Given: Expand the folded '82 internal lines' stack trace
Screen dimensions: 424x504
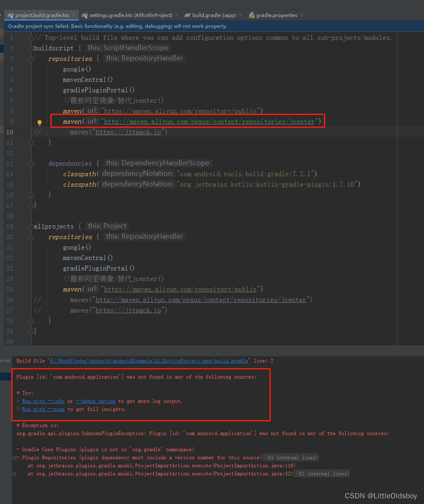Looking at the screenshot, I should (x=322, y=474).
